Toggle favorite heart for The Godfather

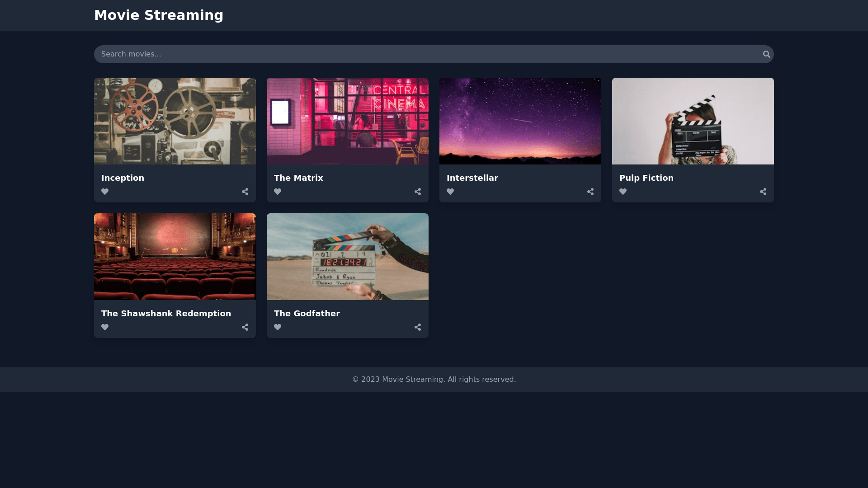tap(278, 327)
